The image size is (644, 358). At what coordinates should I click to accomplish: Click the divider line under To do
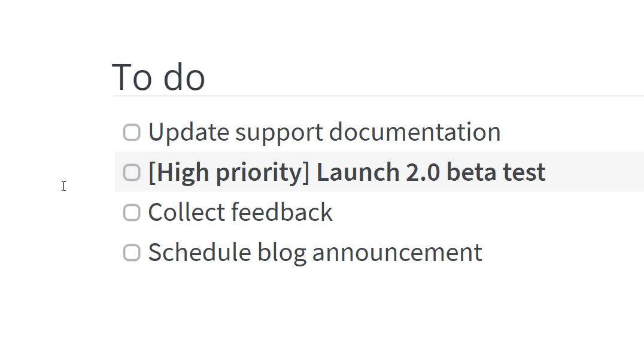coord(379,96)
